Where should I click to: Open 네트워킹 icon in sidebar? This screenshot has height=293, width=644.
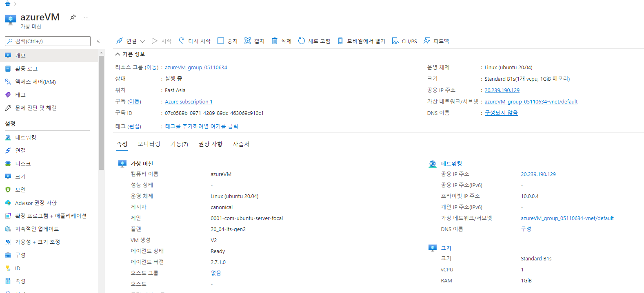tap(8, 137)
